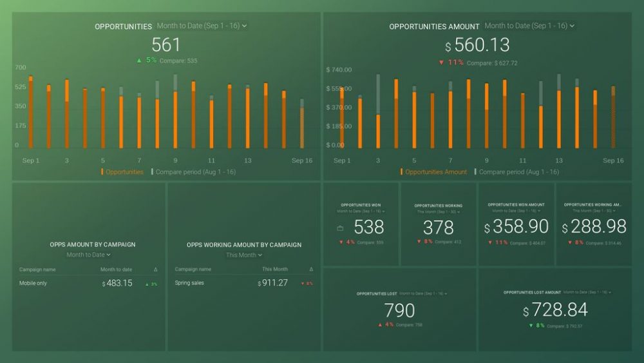Screen dimensions: 644x363
Task: Expand the Opportunities Amount date range dropdown
Action: click(529, 26)
